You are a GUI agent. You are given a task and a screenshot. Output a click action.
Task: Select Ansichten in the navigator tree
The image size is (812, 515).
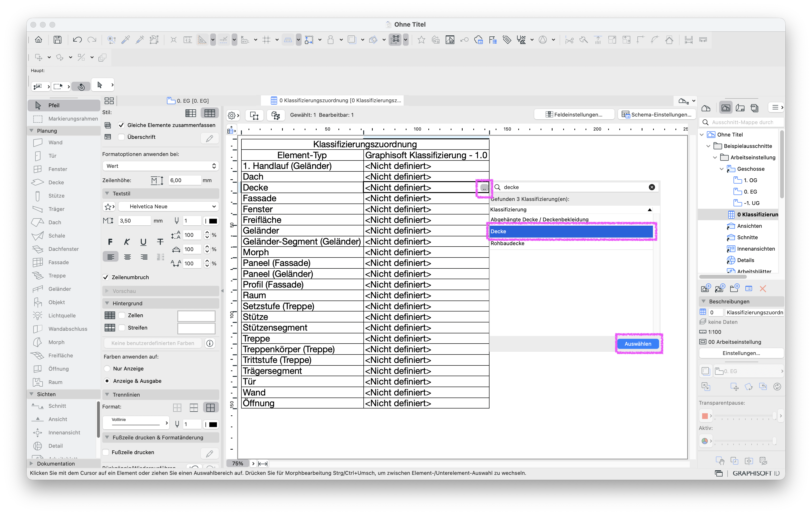pos(749,226)
